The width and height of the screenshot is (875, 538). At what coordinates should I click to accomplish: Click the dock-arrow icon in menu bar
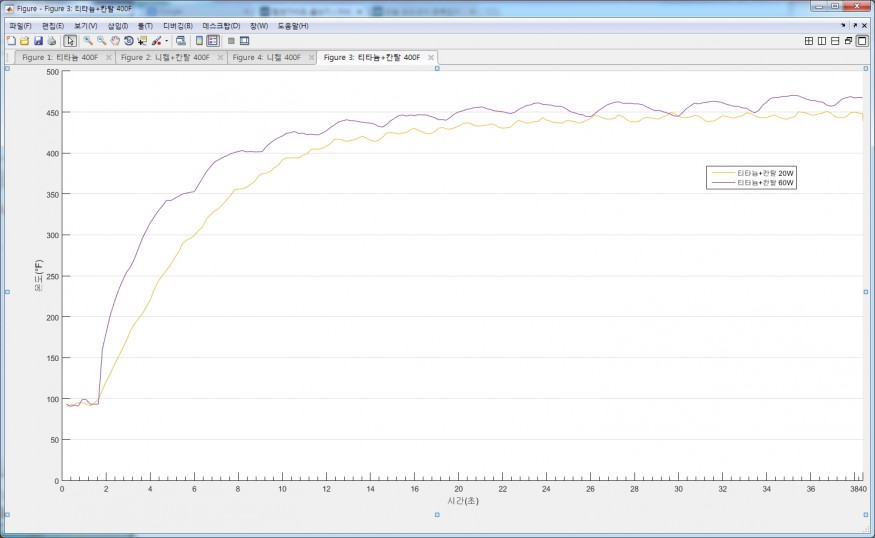point(843,25)
